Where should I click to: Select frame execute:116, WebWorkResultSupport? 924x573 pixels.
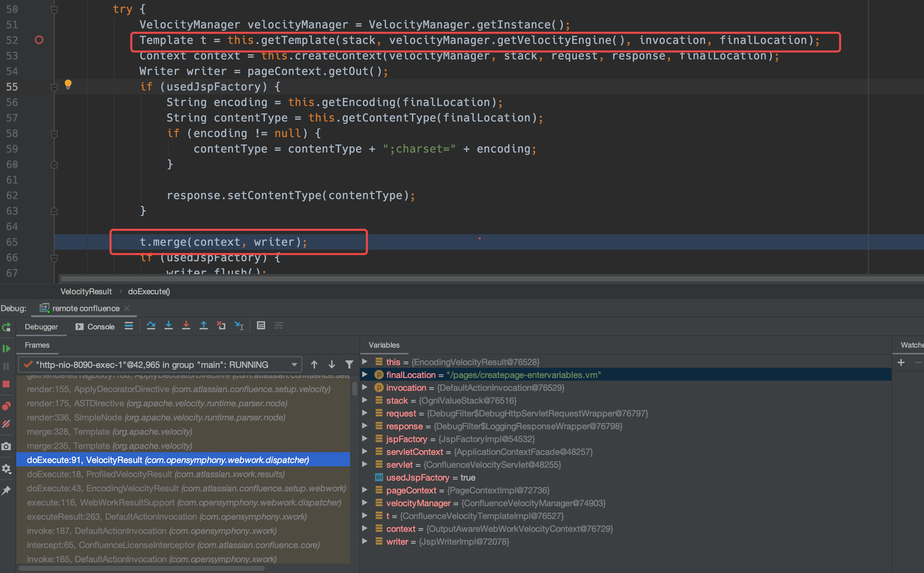pos(183,502)
